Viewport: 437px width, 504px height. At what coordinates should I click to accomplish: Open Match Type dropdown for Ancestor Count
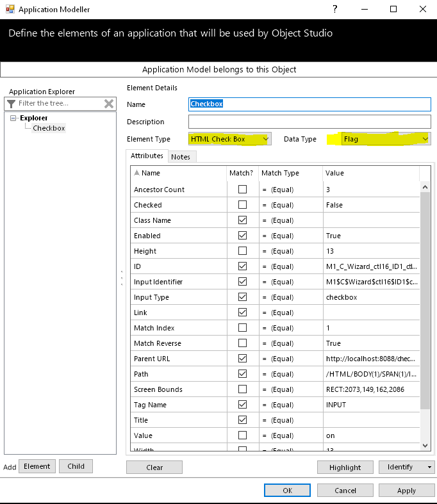tap(291, 190)
